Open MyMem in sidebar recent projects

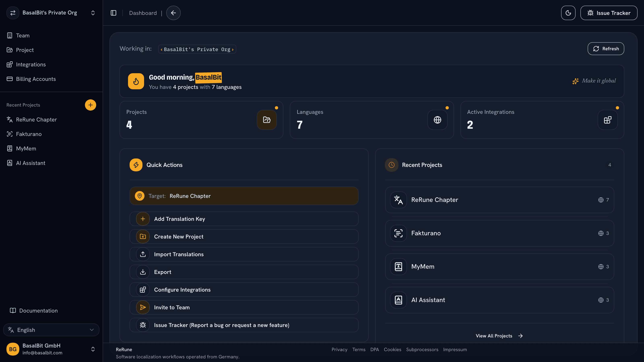pyautogui.click(x=51, y=149)
